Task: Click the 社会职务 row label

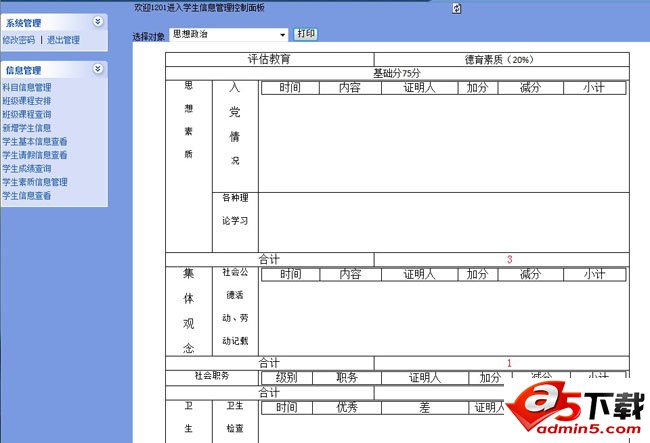Action: tap(212, 376)
